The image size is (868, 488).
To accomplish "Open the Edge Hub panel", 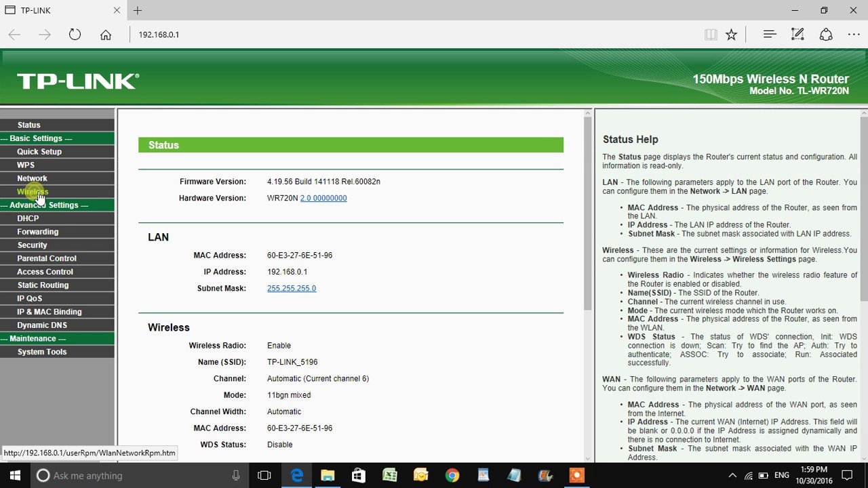I will pos(769,34).
